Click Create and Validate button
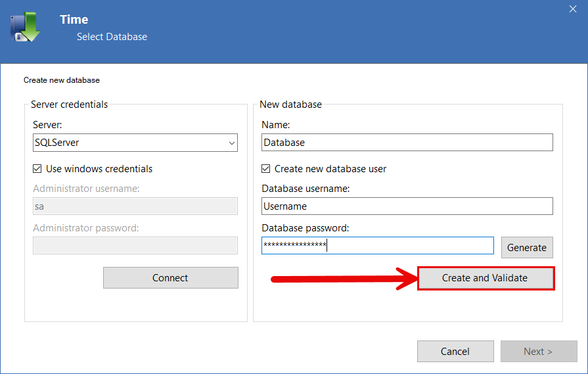588x374 pixels. pos(486,278)
